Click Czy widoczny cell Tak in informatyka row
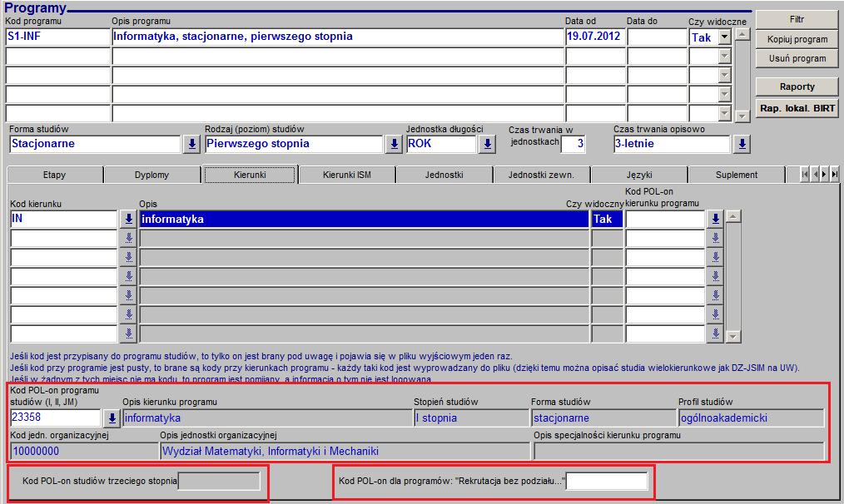The height and width of the screenshot is (504, 844). (607, 219)
